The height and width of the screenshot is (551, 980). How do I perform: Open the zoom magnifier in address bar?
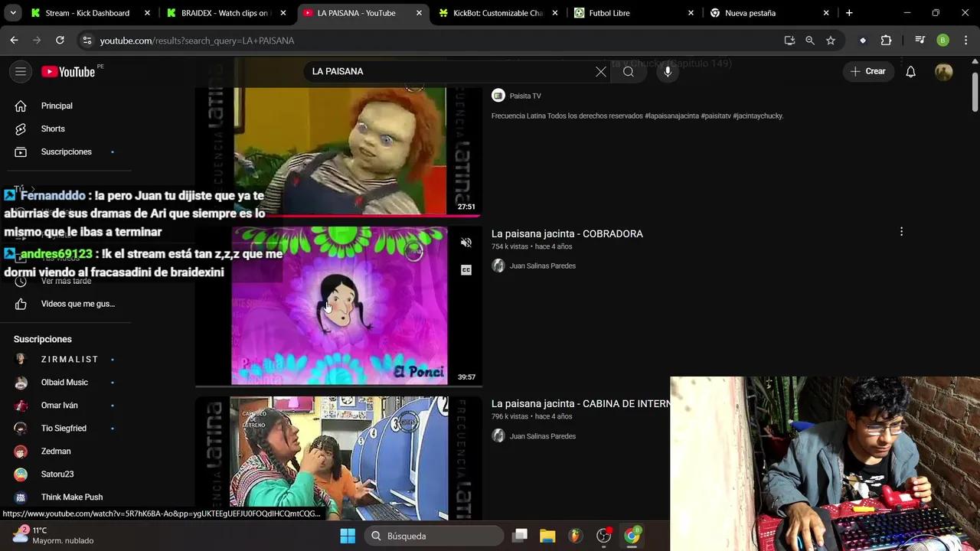pos(810,41)
